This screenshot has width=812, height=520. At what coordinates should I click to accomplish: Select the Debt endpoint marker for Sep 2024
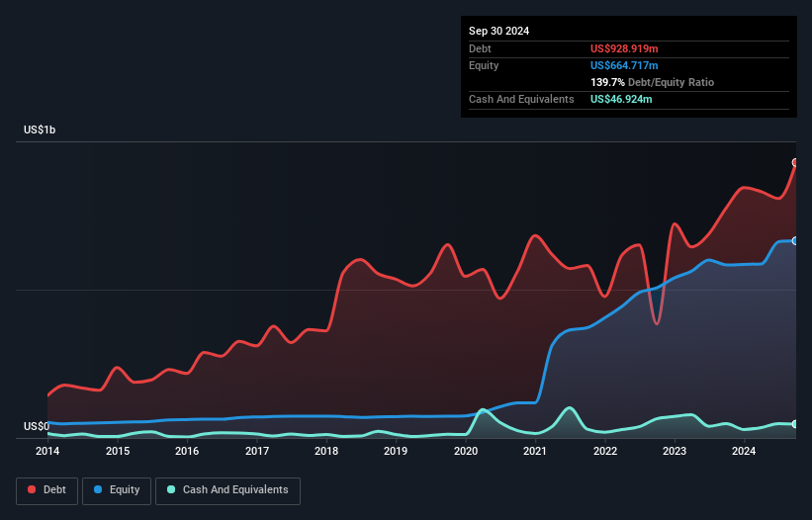click(795, 162)
